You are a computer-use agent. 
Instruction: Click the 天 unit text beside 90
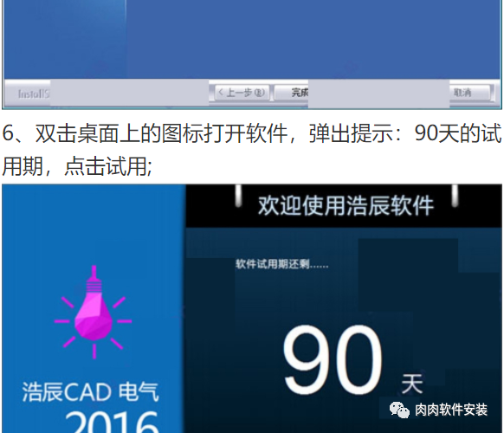412,384
